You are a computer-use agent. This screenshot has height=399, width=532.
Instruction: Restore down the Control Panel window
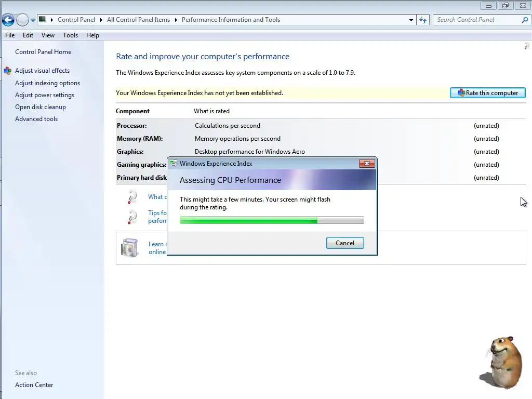506,6
